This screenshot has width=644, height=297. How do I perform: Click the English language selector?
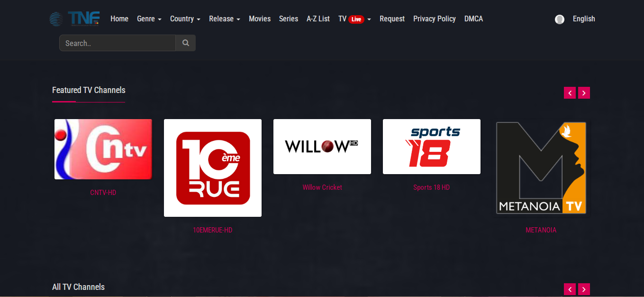[x=584, y=19]
